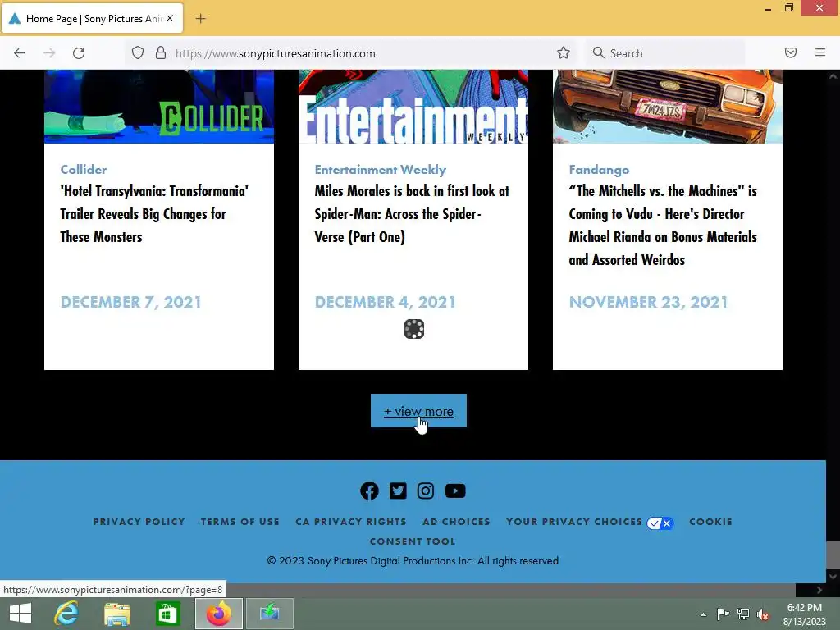Show hidden system tray icons
840x630 pixels.
[703, 614]
